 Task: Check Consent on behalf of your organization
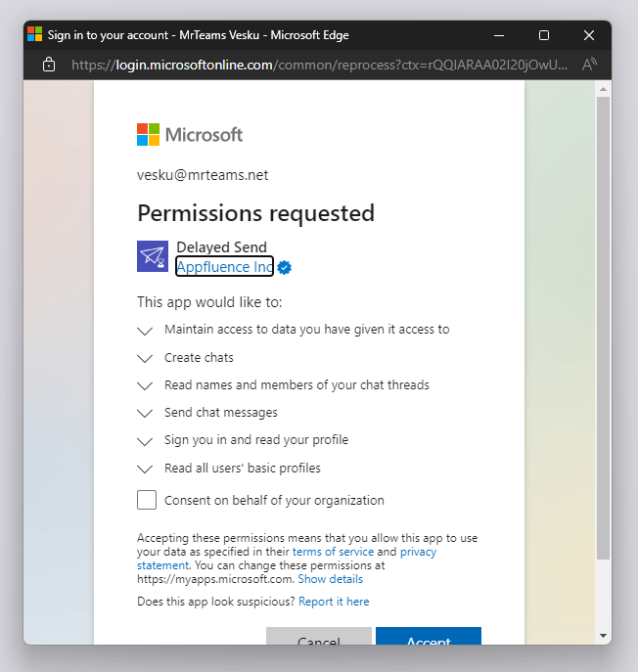click(x=147, y=501)
